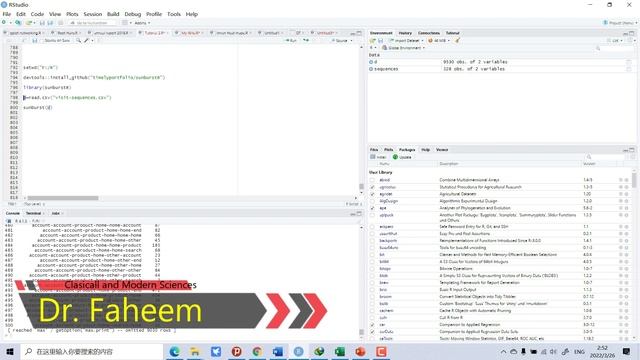The height and width of the screenshot is (360, 640).
Task: Open the ape package help link
Action: point(382,208)
